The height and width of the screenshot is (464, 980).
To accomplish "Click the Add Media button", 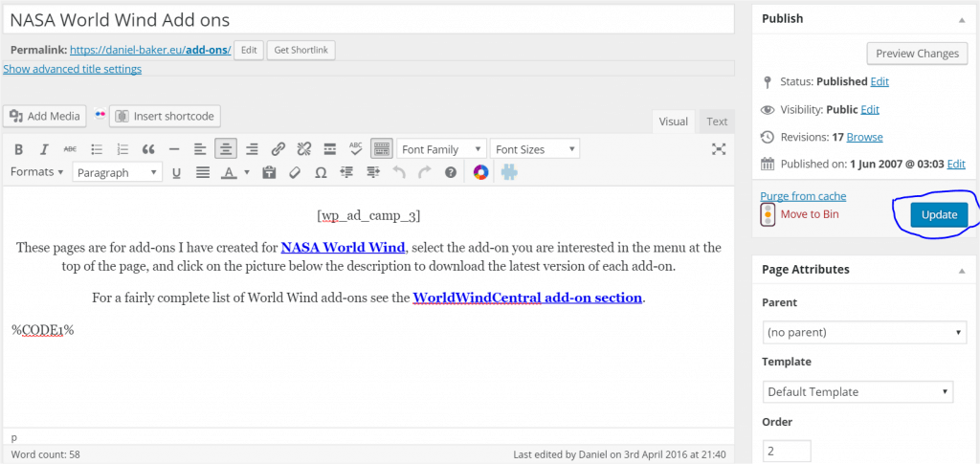I will [45, 116].
